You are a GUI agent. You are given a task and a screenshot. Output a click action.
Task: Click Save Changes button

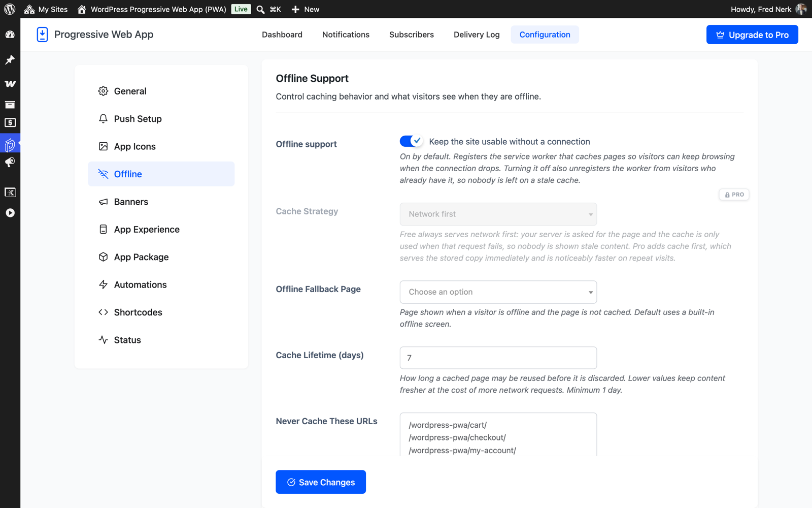[321, 482]
